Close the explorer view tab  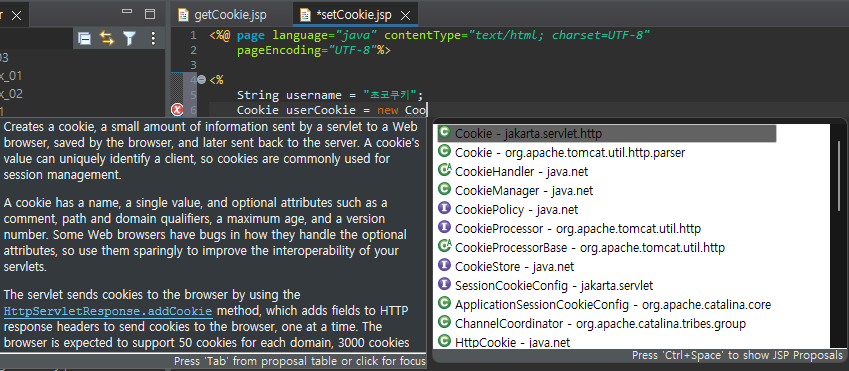[x=16, y=16]
